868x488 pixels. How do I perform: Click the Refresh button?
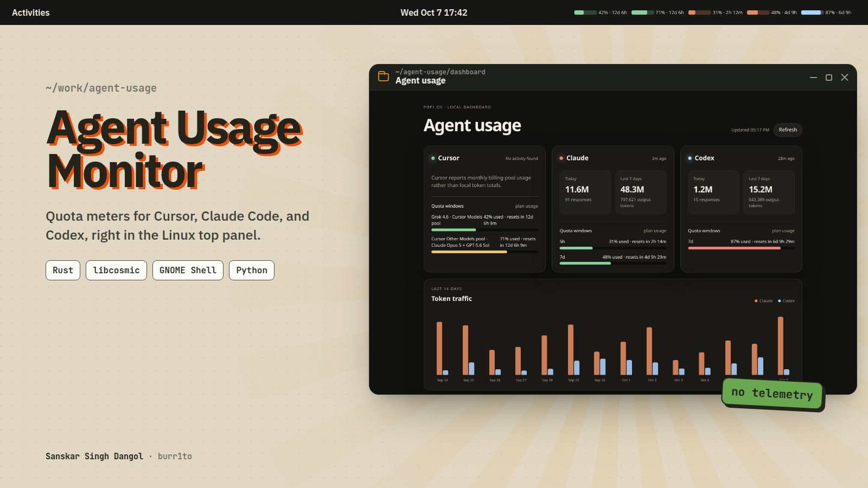point(788,130)
